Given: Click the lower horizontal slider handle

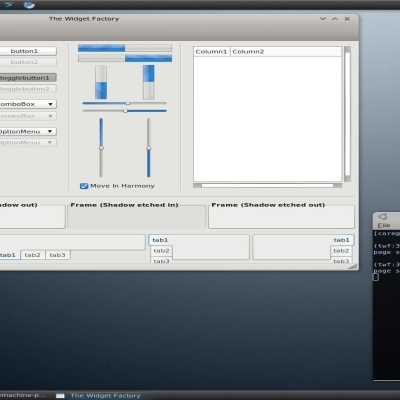Looking at the screenshot, I should (125, 111).
